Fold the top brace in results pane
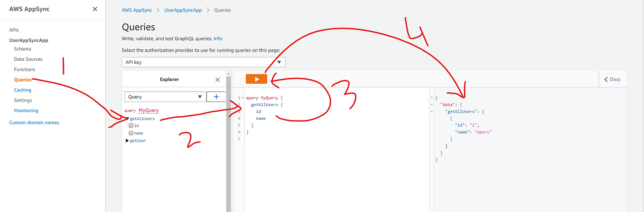 pos(431,98)
